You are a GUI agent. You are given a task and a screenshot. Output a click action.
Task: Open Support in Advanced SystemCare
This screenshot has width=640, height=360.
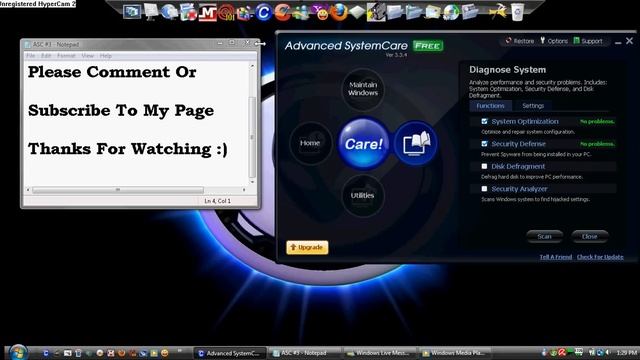point(588,41)
